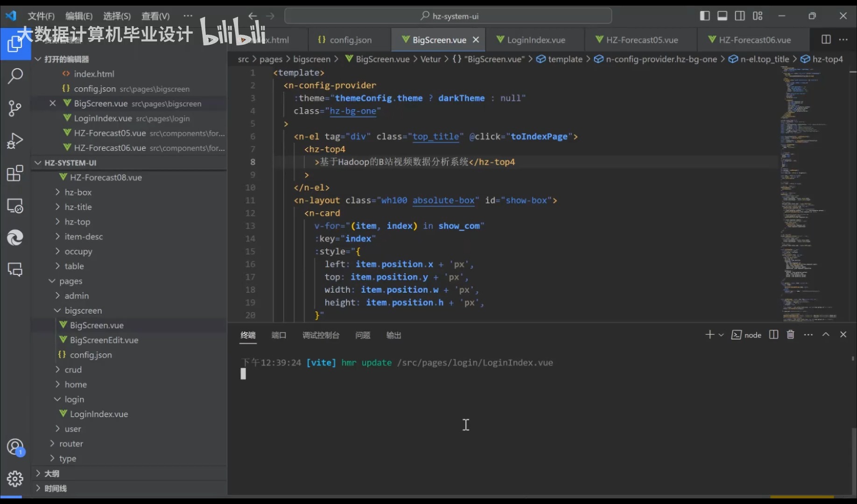Image resolution: width=857 pixels, height=504 pixels.
Task: Open the Edge browser tools icon
Action: pos(15,238)
